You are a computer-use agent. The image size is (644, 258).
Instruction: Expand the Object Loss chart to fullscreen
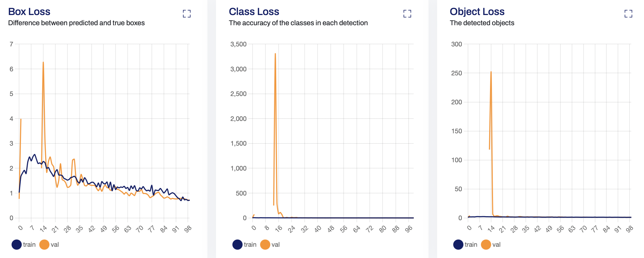[628, 14]
